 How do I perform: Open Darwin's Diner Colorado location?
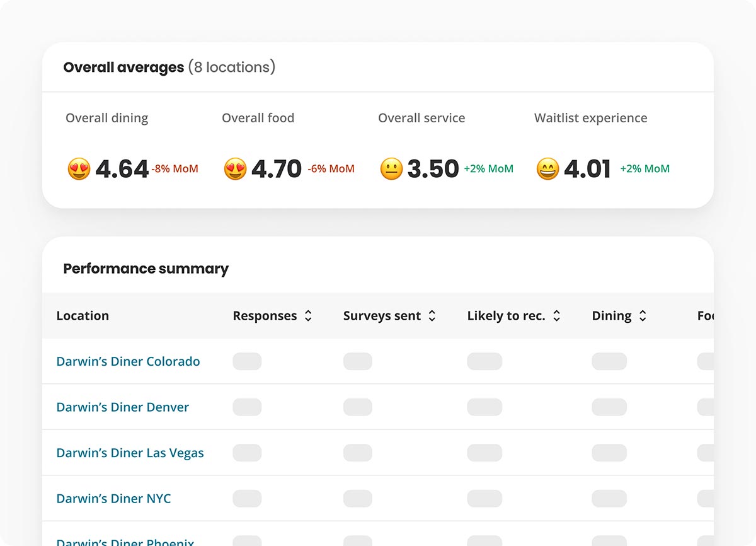pos(128,361)
